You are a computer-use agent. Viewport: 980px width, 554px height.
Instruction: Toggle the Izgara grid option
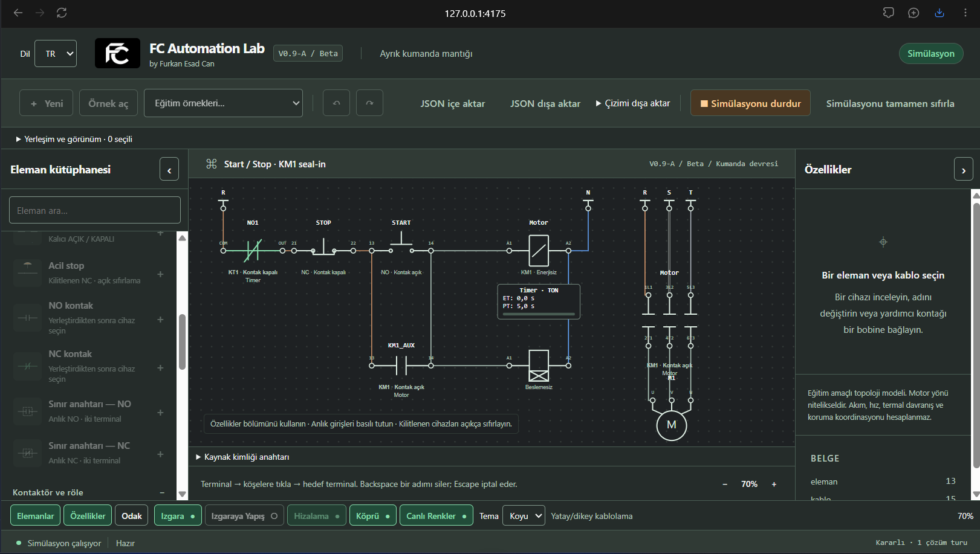[178, 516]
